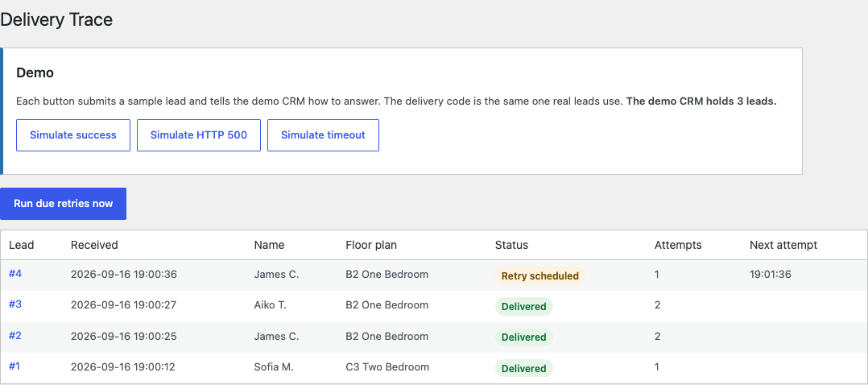Select the Lead column header
This screenshot has width=868, height=385.
click(x=22, y=245)
